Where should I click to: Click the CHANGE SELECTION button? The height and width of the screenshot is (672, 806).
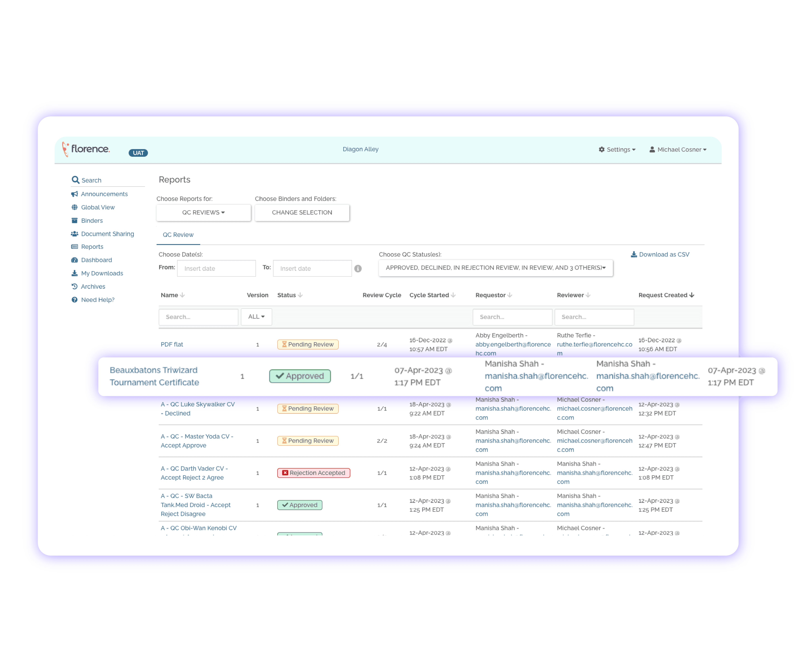(302, 212)
